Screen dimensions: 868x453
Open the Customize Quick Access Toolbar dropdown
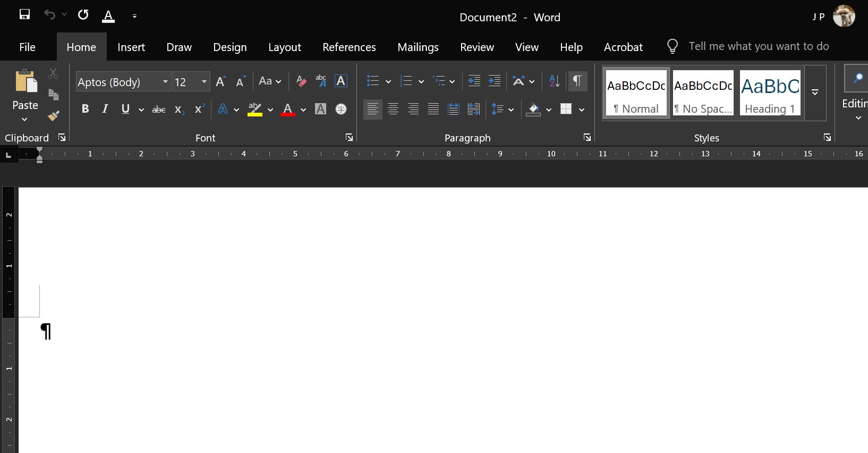click(134, 16)
